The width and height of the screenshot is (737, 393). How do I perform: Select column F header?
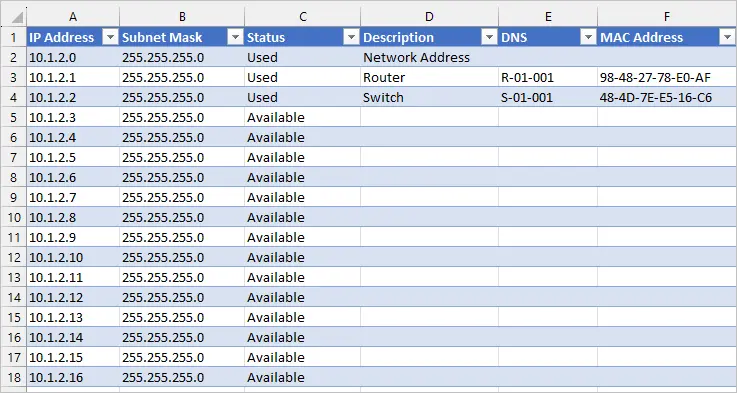pos(667,17)
